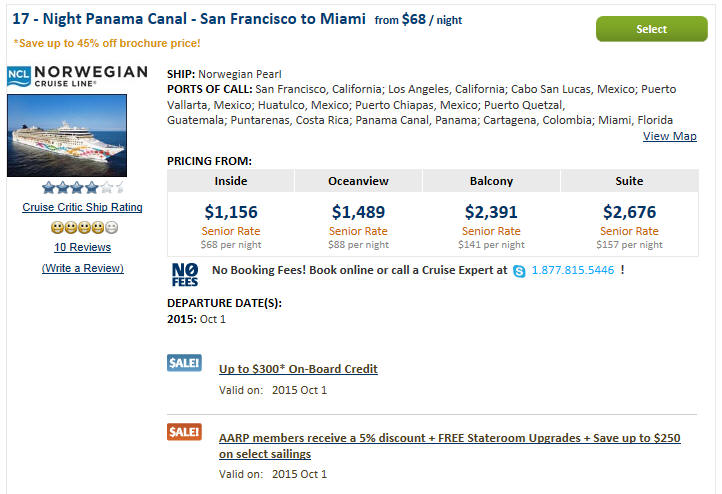
Task: Click the blue star ship rating icons
Action: 83,187
